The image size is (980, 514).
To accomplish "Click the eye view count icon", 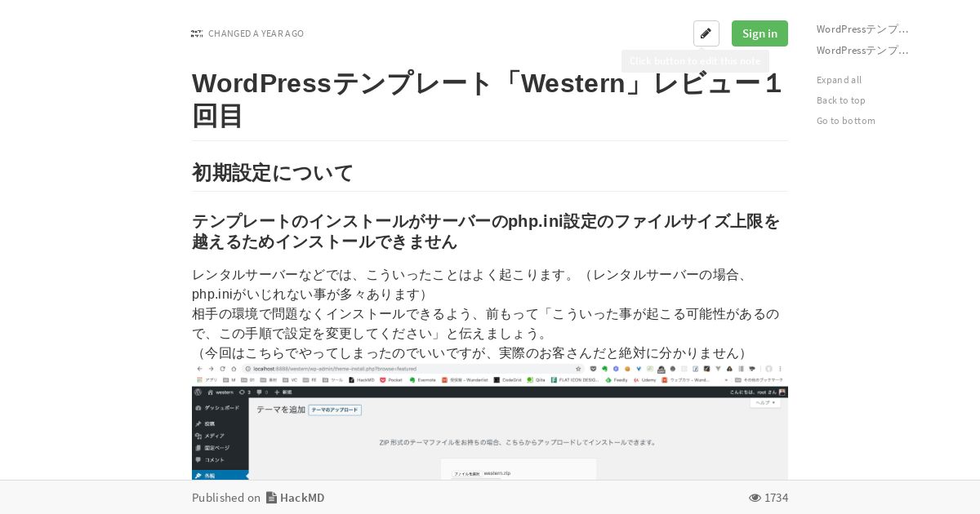I will pyautogui.click(x=755, y=498).
